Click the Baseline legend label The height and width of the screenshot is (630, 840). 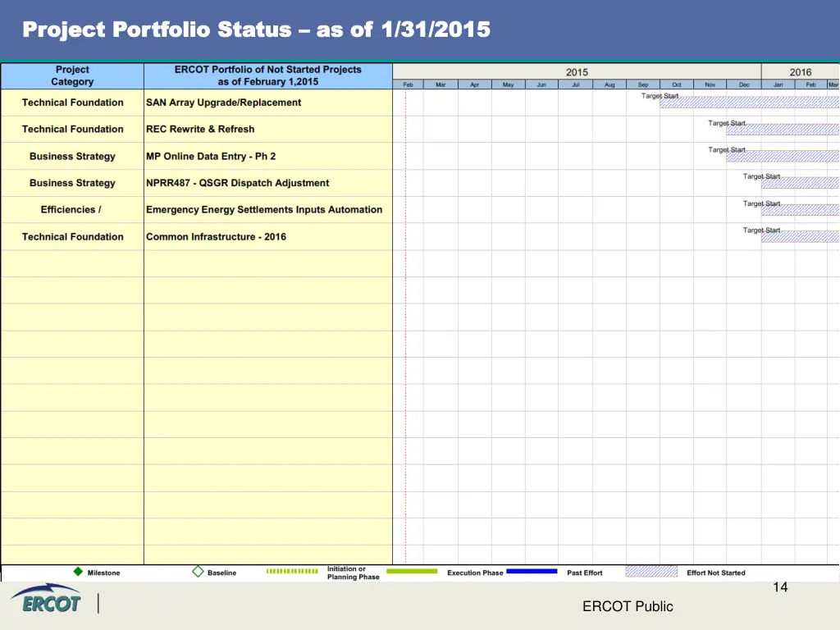tap(221, 573)
